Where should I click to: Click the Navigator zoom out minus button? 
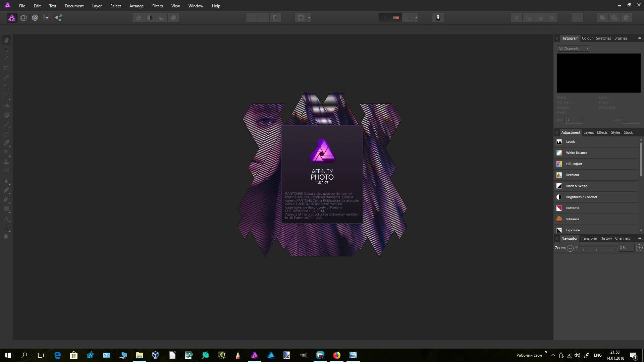point(570,248)
